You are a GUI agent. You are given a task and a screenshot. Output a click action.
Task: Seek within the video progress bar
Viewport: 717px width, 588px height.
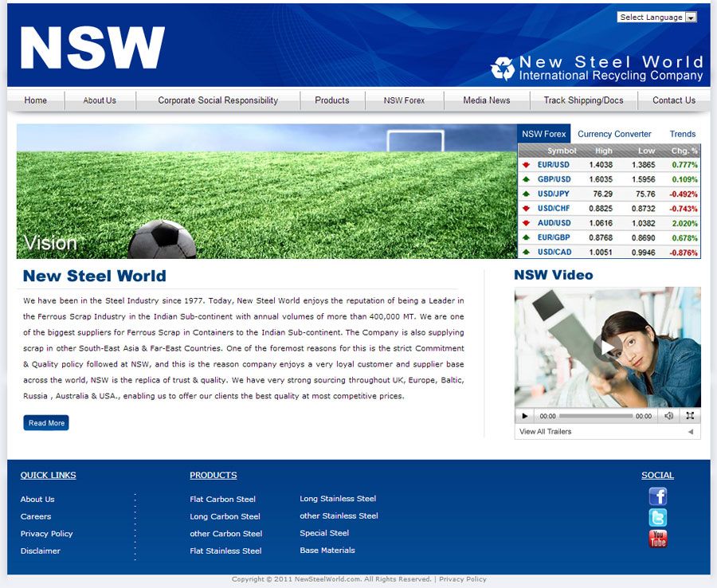click(595, 416)
